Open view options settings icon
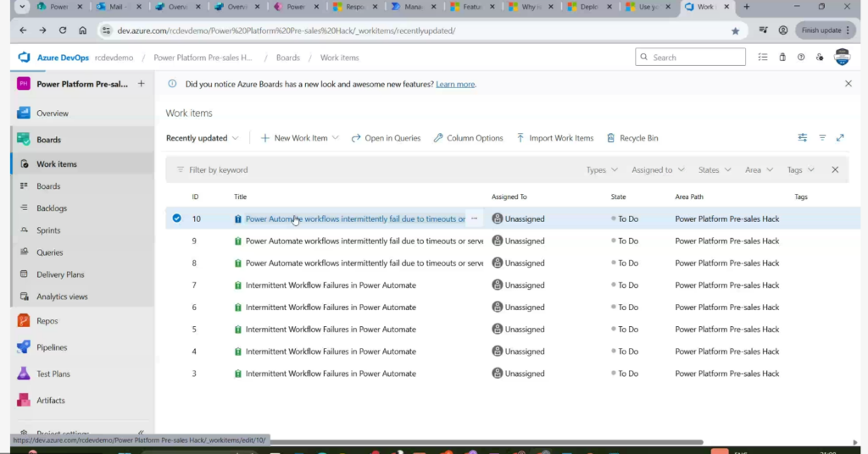868x454 pixels. tap(802, 138)
